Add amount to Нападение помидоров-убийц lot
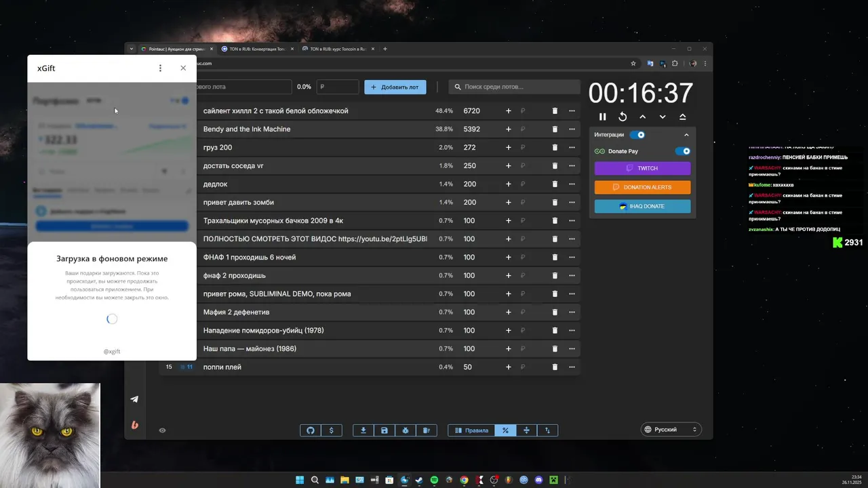Viewport: 868px width, 488px height. coord(509,330)
